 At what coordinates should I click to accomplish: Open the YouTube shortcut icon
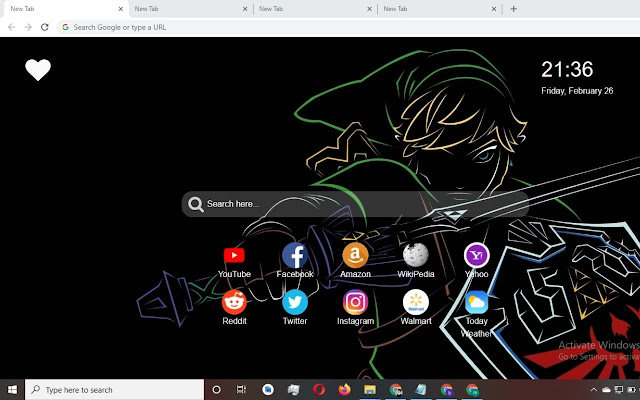point(234,256)
